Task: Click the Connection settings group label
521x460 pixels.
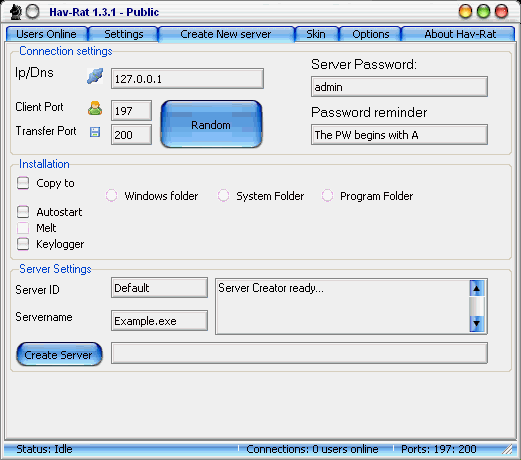Action: click(x=66, y=51)
